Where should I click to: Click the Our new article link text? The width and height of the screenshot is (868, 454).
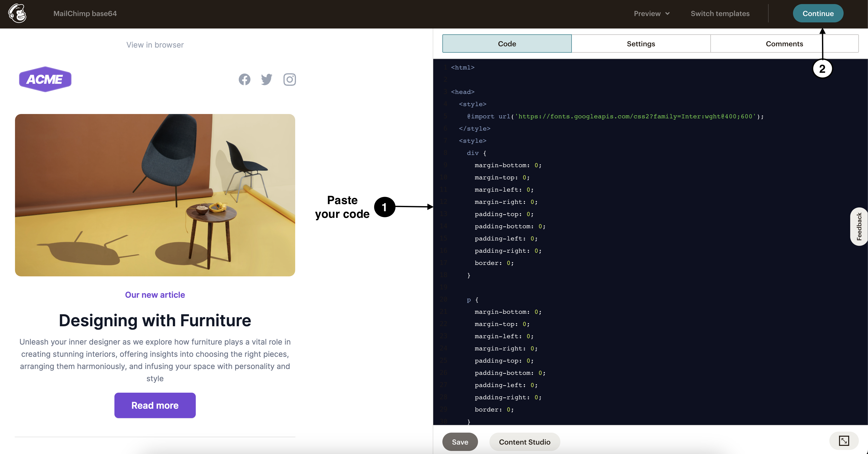[x=155, y=295]
